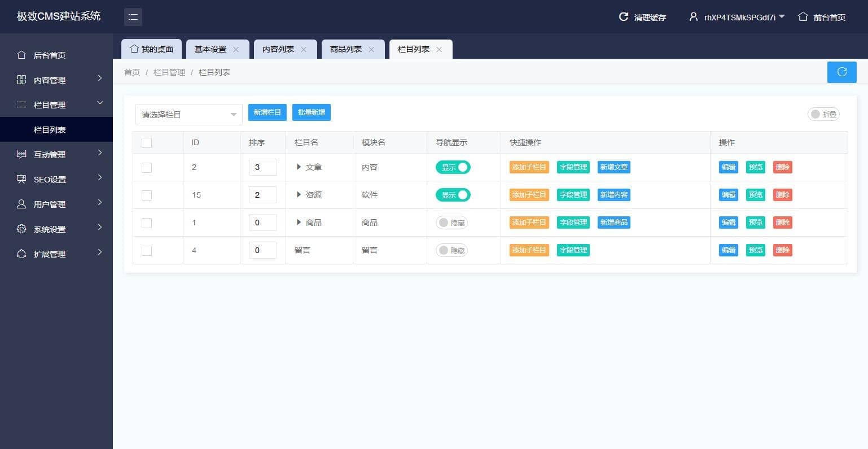868x449 pixels.
Task: Click the 互动管理 chat icon
Action: click(x=21, y=154)
